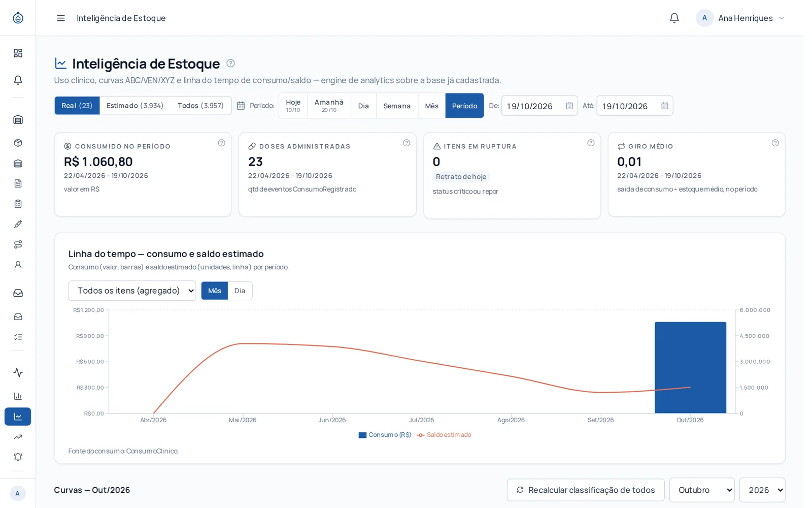Click the De date input field
Screen dimensions: 812x508
(539, 106)
